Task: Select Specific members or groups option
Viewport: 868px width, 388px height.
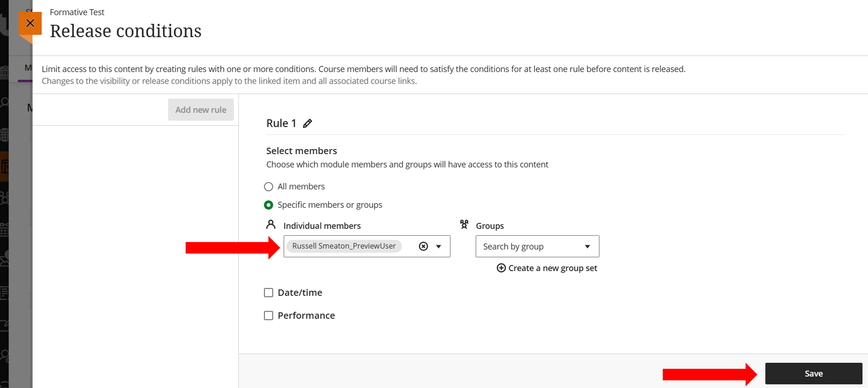Action: pyautogui.click(x=268, y=205)
